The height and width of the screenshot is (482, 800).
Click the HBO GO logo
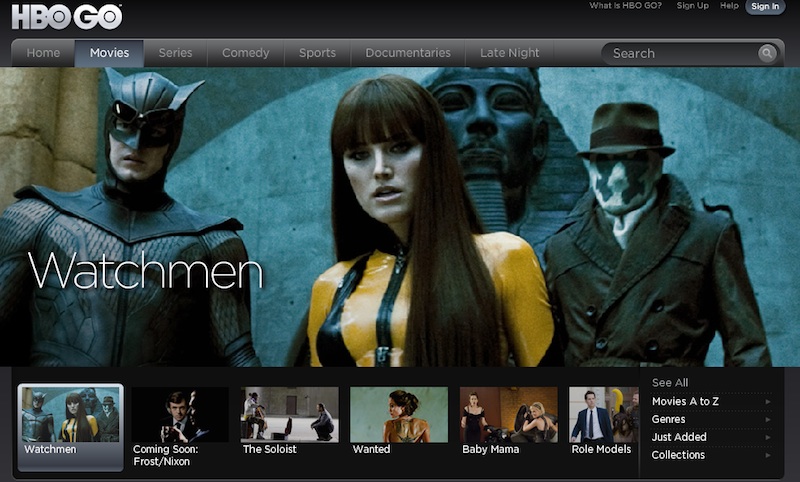pos(66,17)
